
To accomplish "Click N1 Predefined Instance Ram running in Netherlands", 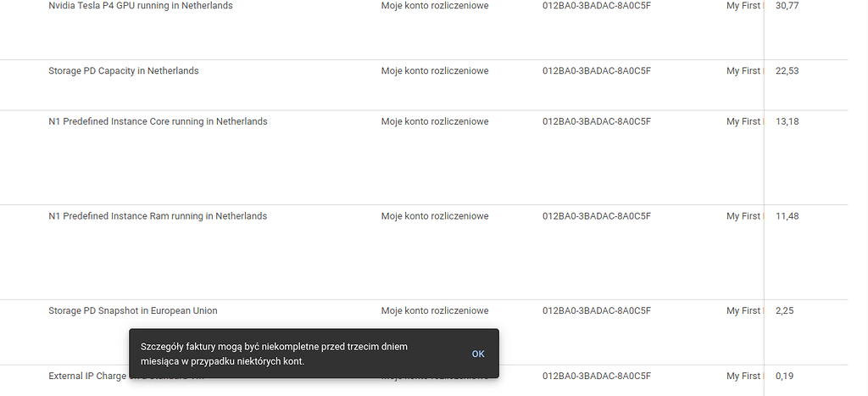I will coord(158,216).
